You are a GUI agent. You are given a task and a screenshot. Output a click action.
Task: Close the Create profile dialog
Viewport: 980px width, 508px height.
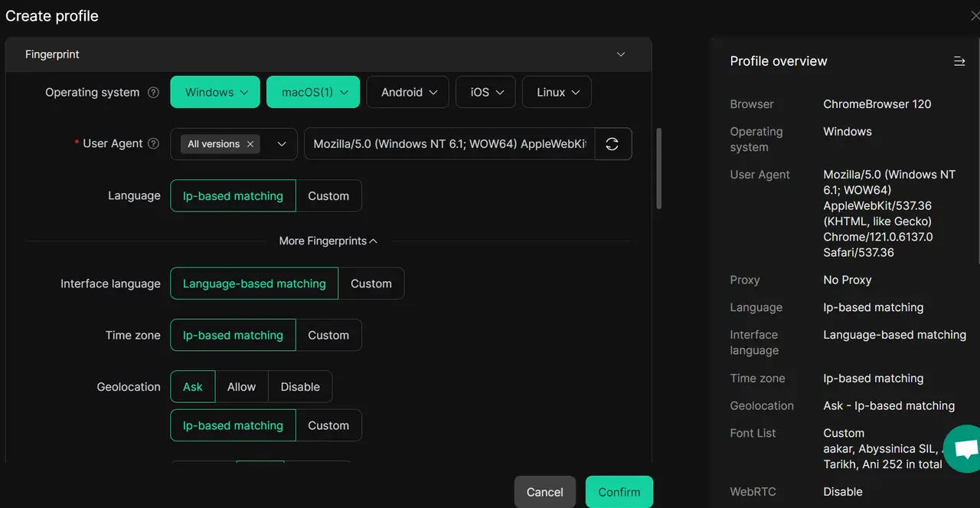point(974,16)
